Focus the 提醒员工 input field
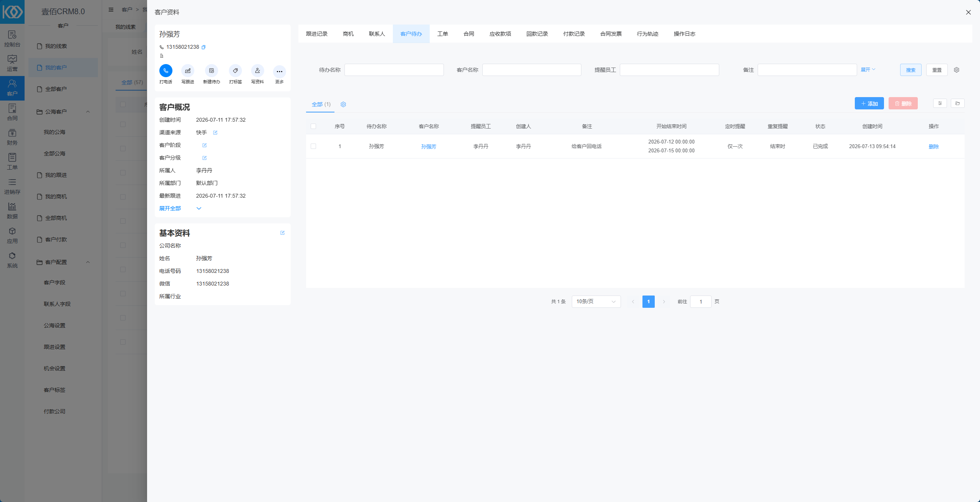The width and height of the screenshot is (980, 502). (x=669, y=70)
